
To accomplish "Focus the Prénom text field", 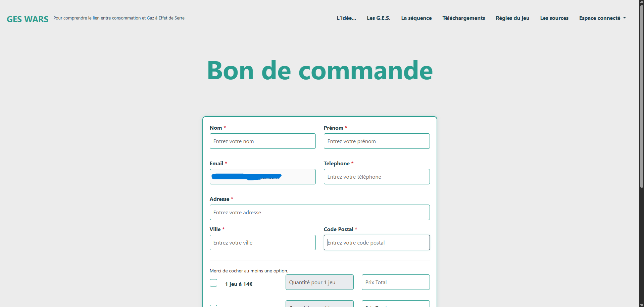I will point(377,141).
